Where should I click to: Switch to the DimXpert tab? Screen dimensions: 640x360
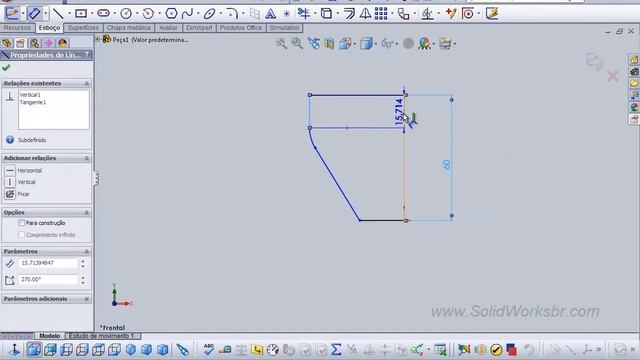click(199, 28)
